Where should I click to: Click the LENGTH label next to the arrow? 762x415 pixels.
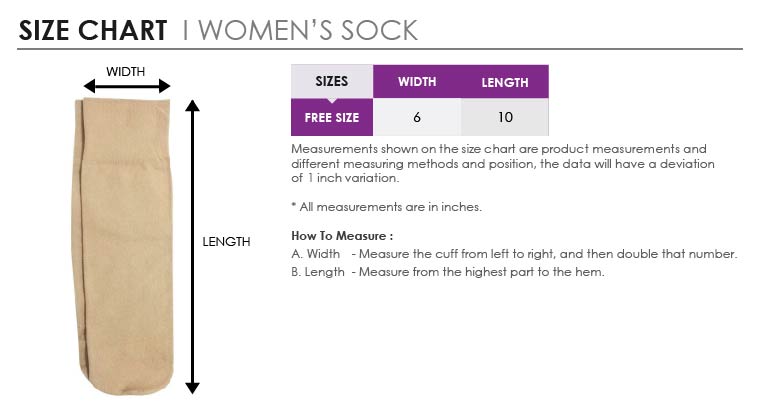point(226,242)
